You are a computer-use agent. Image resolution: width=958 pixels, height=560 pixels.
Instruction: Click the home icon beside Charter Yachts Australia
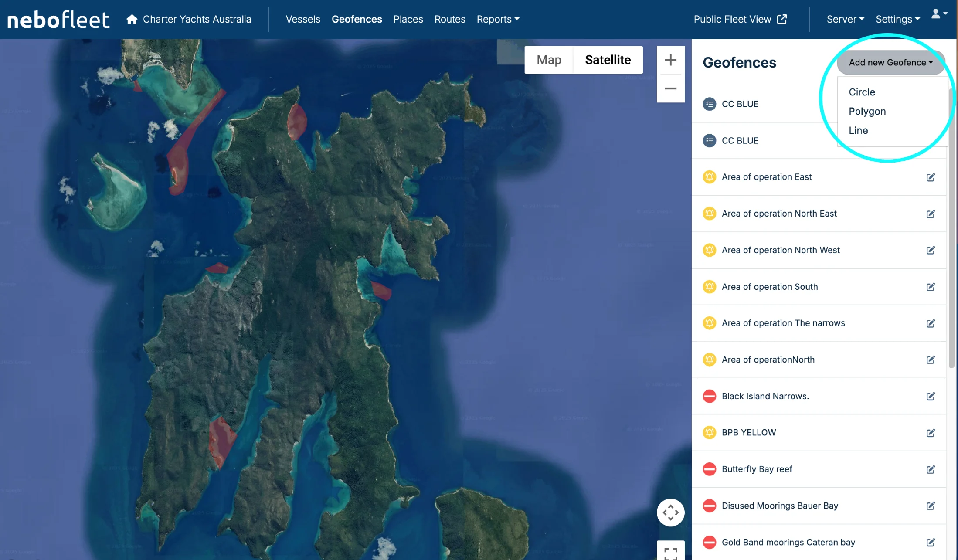132,19
